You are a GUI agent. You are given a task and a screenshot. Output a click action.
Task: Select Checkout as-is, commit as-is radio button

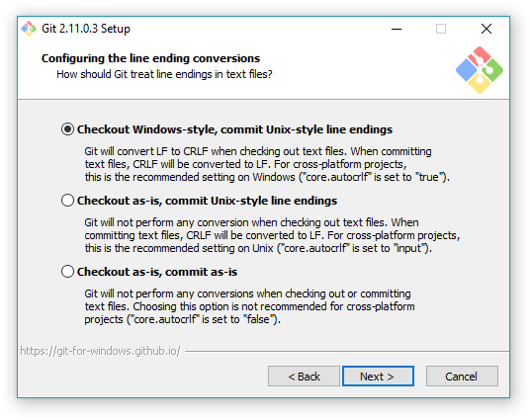(x=67, y=272)
